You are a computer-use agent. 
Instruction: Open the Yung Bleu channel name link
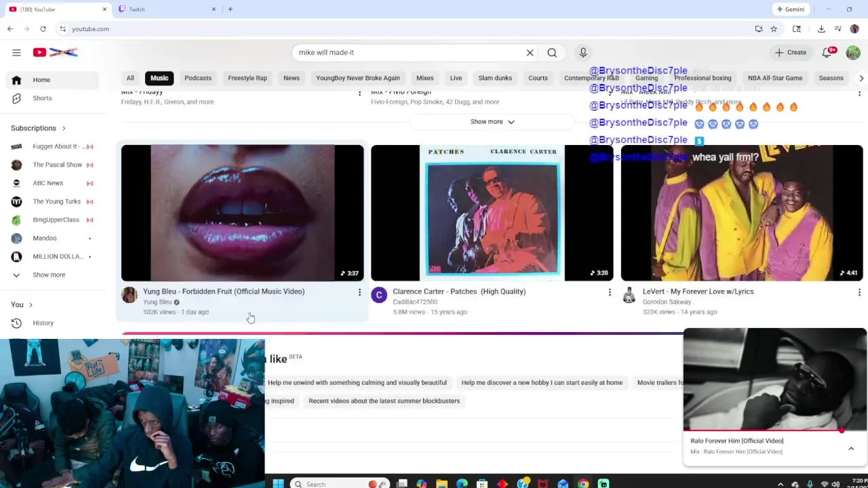coord(157,302)
